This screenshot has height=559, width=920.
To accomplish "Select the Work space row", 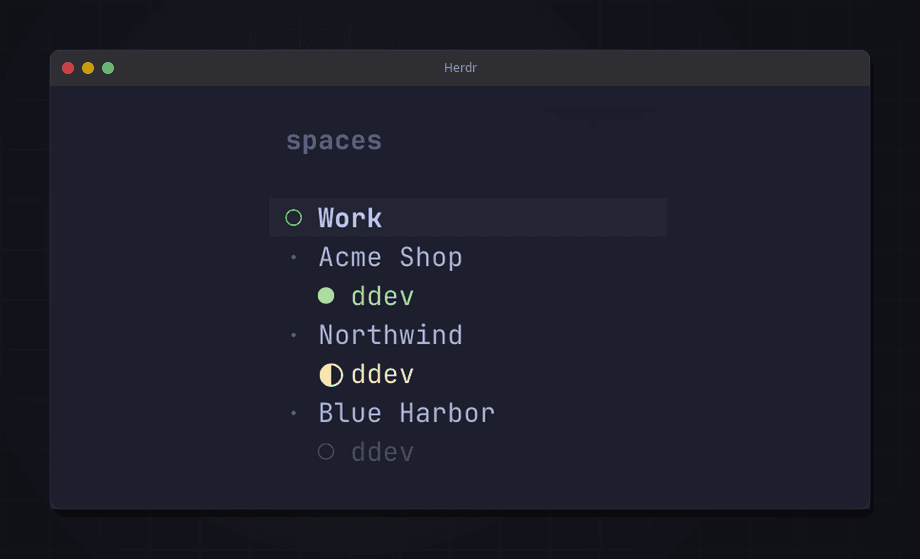I will click(468, 218).
